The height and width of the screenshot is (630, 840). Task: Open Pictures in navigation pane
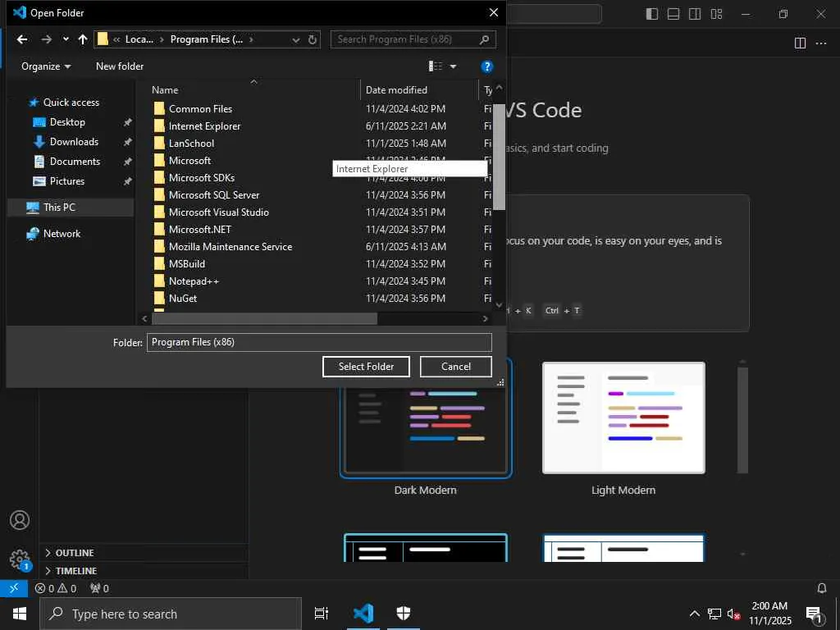click(67, 181)
